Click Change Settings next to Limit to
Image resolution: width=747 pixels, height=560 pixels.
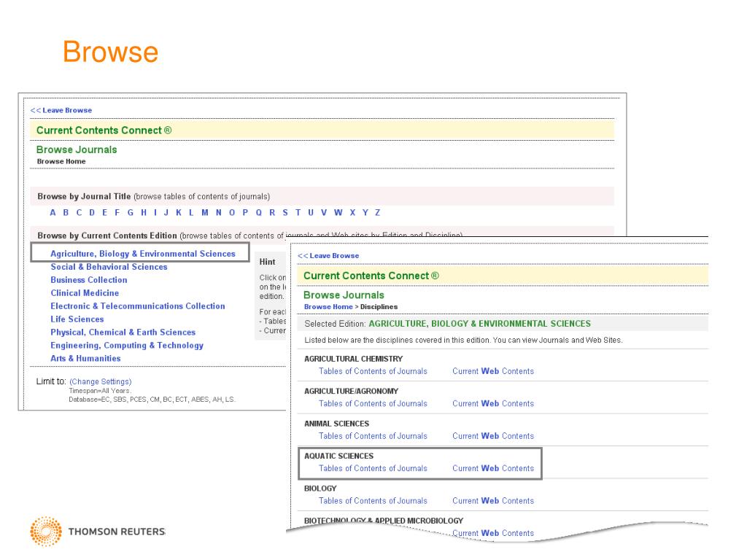[101, 381]
